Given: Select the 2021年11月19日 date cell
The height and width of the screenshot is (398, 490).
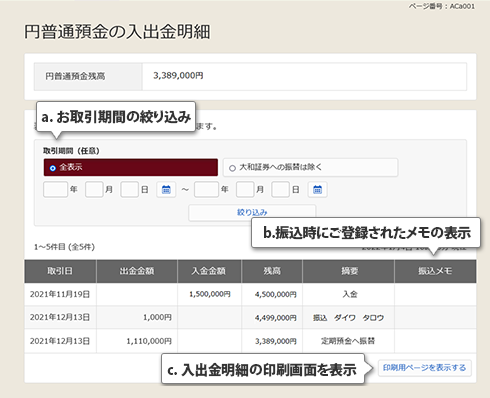Looking at the screenshot, I should 60,294.
